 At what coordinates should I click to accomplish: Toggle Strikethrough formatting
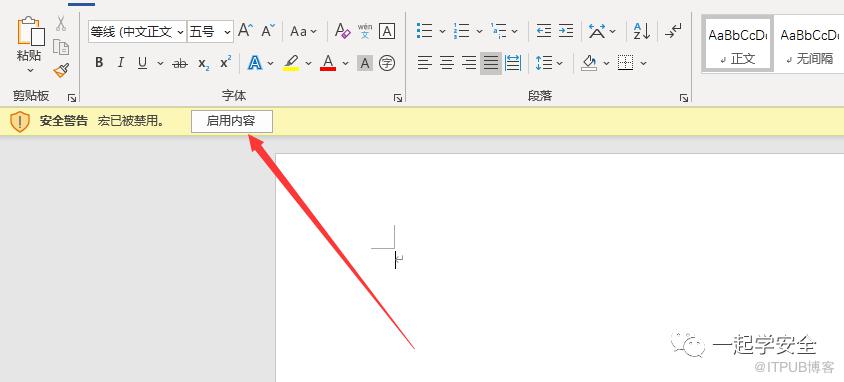tap(180, 63)
